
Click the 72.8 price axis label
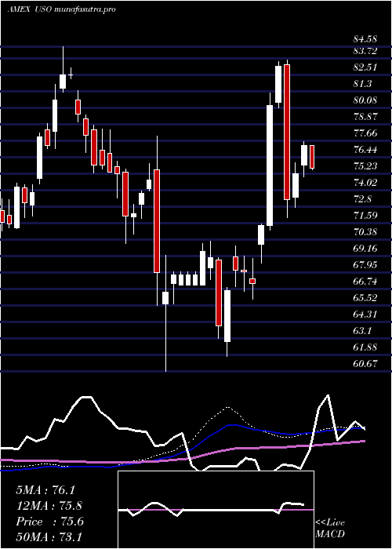point(363,198)
